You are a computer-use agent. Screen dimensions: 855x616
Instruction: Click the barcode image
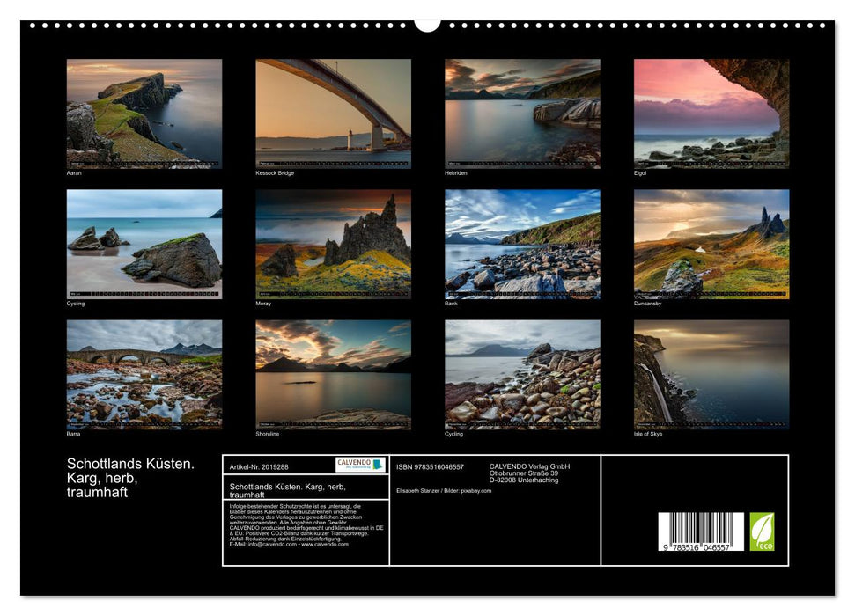[701, 532]
